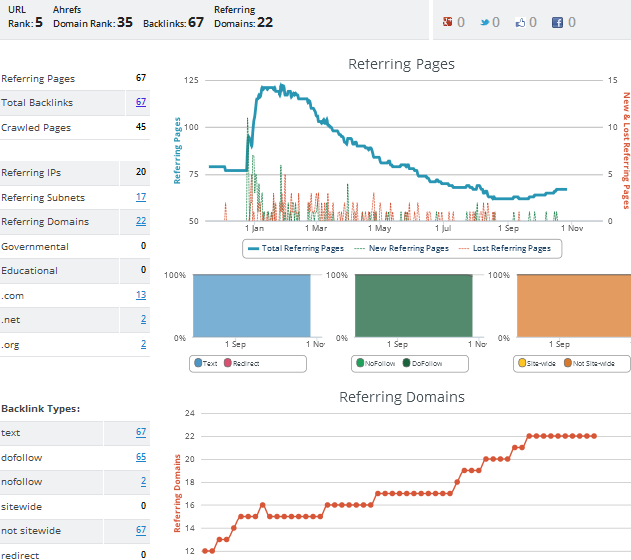This screenshot has width=631, height=560.
Task: Toggle New Referring Pages series in legend
Action: click(x=401, y=249)
